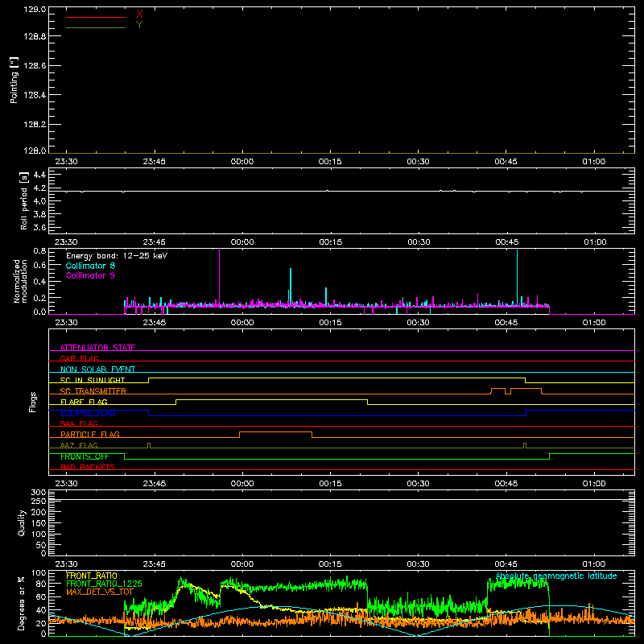Image resolution: width=644 pixels, height=644 pixels.
Task: Click the 23:45 time label under modulation plot
Action: pos(155,323)
